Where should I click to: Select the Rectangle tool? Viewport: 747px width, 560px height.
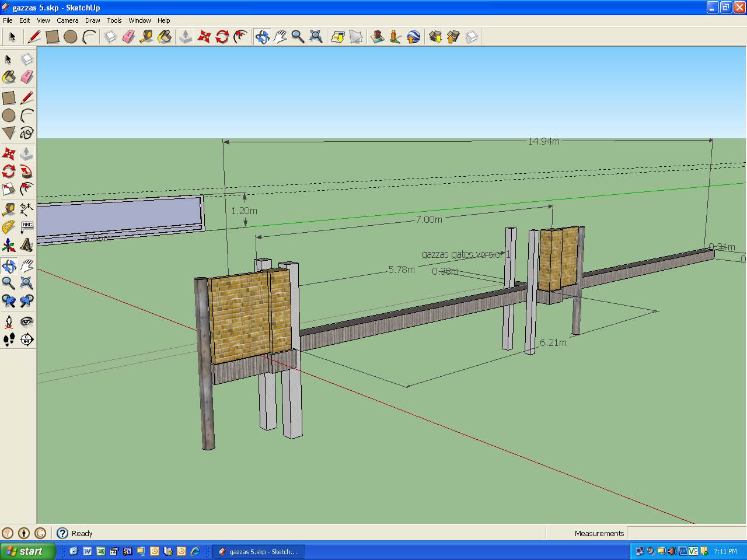tap(9, 98)
